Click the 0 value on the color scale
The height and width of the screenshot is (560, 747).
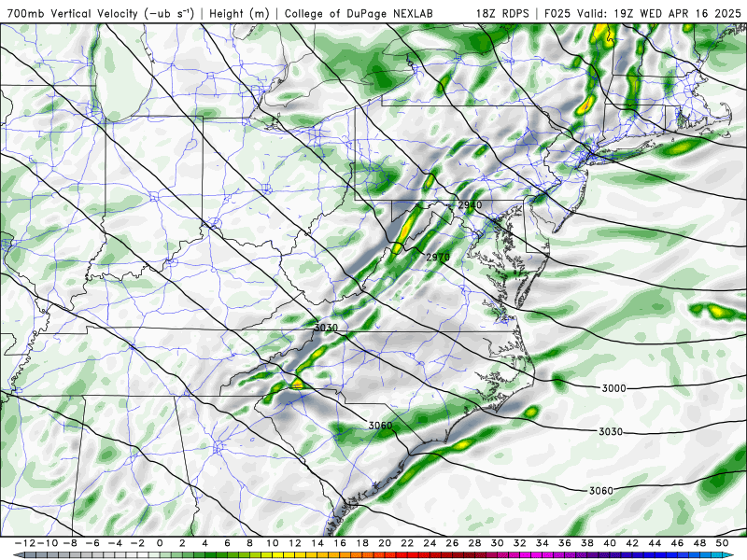(160, 543)
